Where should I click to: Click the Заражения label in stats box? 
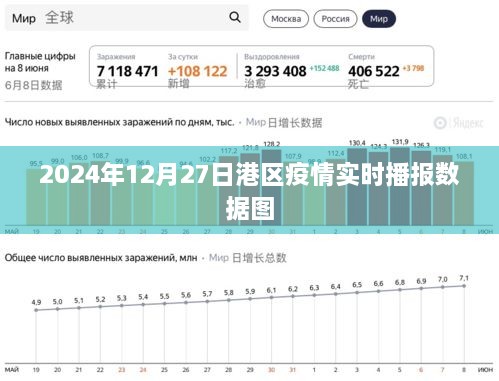(116, 57)
